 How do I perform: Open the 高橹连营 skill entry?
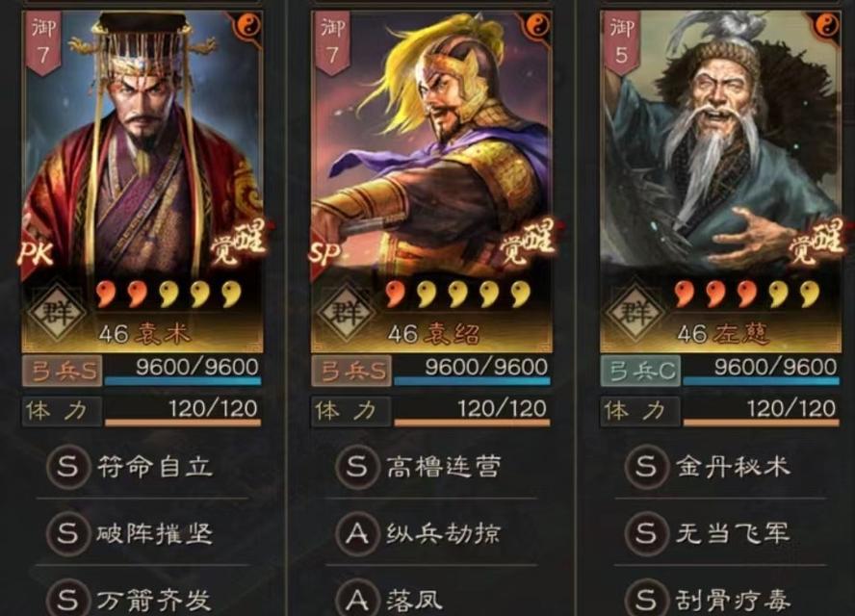click(x=419, y=467)
